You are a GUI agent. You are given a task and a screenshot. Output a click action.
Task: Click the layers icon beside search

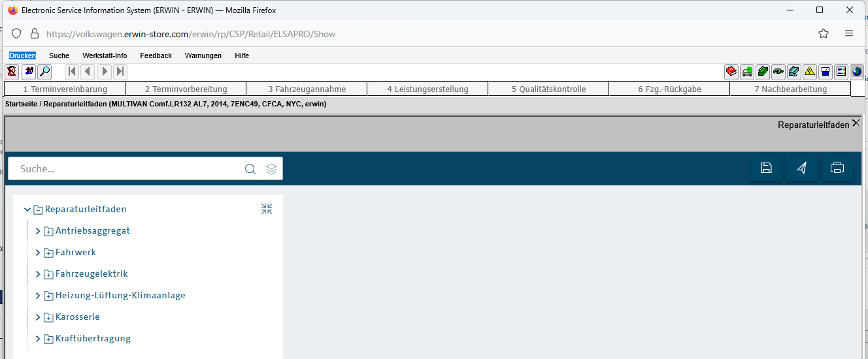pyautogui.click(x=272, y=169)
